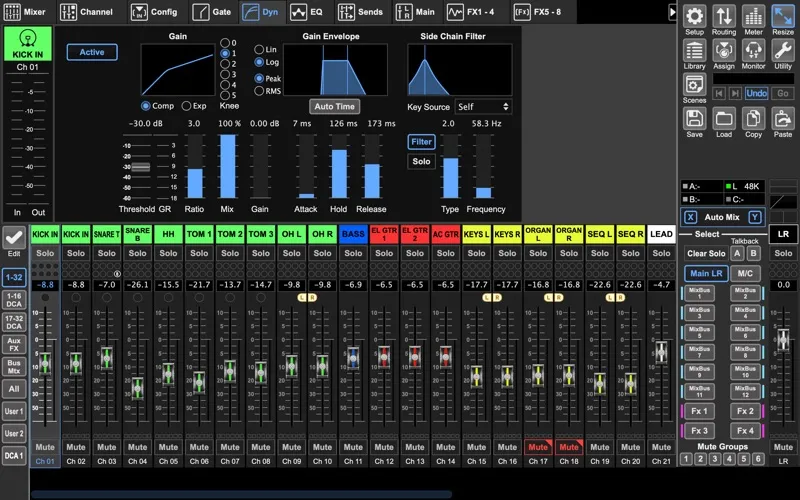The width and height of the screenshot is (800, 500).
Task: Click the Undo button
Action: point(756,93)
